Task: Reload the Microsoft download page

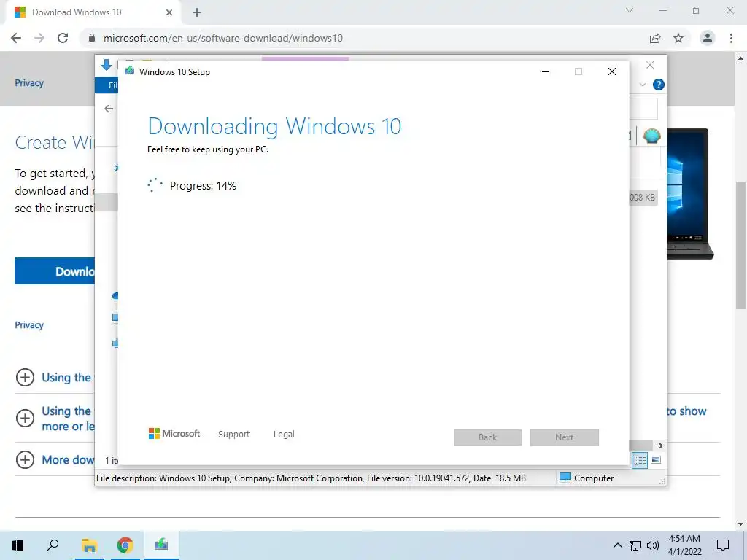Action: coord(63,38)
